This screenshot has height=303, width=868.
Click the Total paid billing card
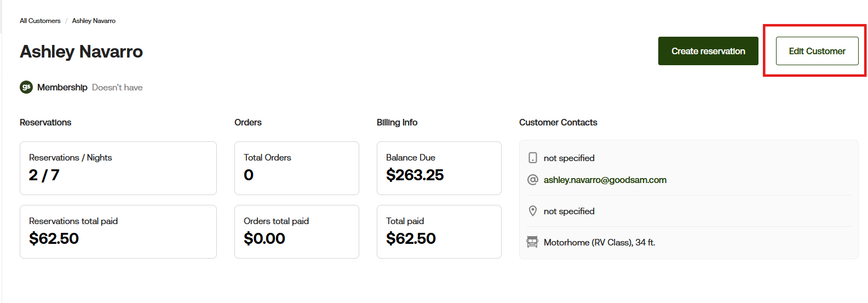[x=439, y=232]
